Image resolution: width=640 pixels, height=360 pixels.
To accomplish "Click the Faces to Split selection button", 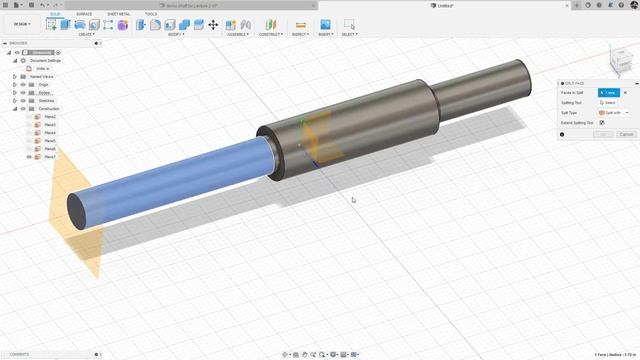I will (609, 93).
